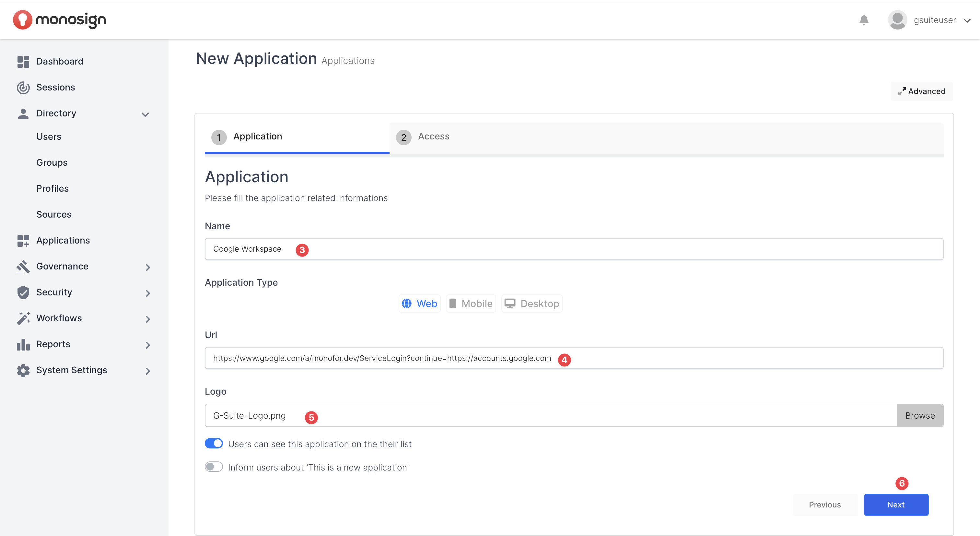Click Browse to choose logo file

[x=919, y=415]
